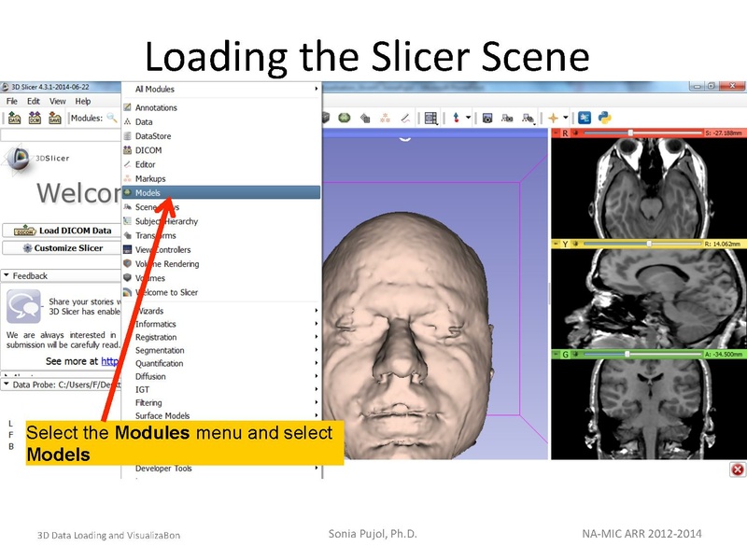This screenshot has height=560, width=747.
Task: Expand the Wizards submenu
Action: pos(221,311)
